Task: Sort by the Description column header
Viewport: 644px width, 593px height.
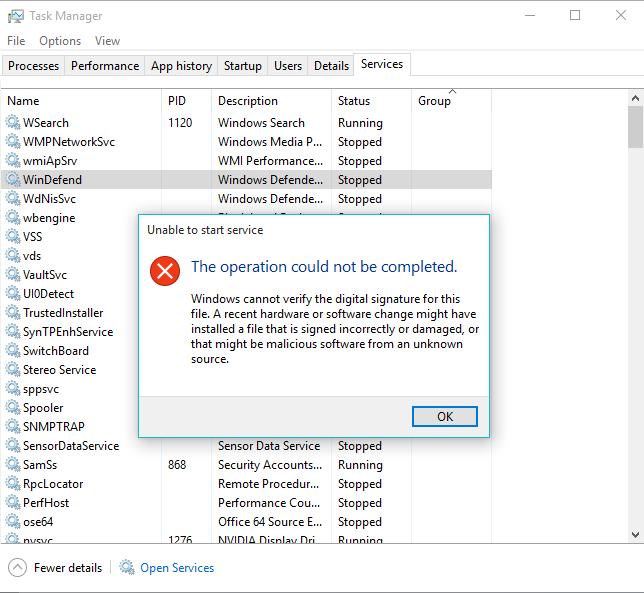Action: (271, 101)
